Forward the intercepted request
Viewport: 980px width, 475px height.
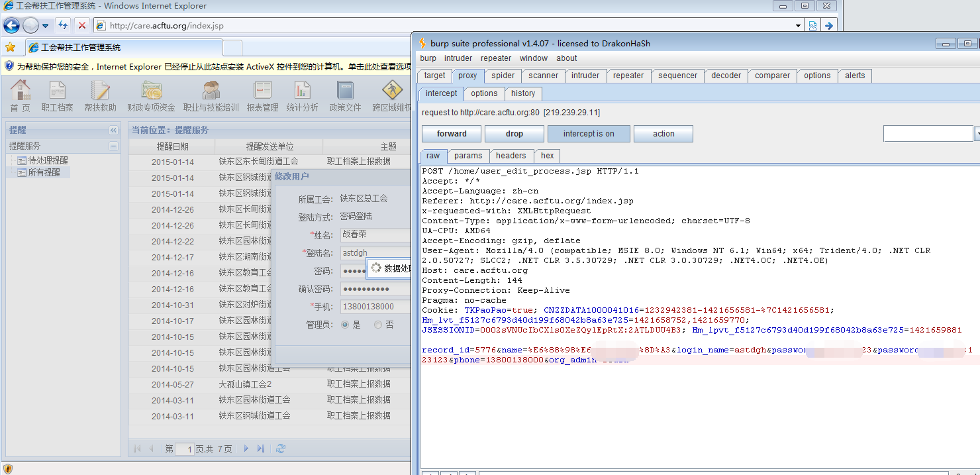[x=452, y=134]
